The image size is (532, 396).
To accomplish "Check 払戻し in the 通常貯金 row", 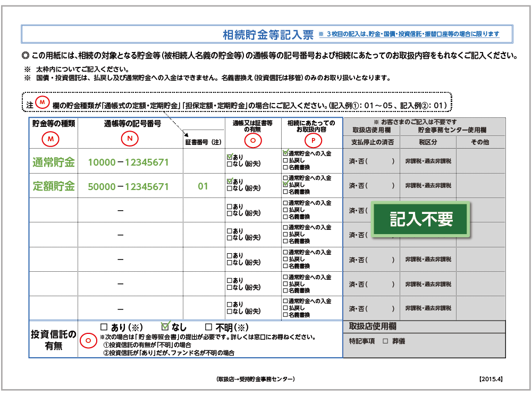I will (285, 160).
